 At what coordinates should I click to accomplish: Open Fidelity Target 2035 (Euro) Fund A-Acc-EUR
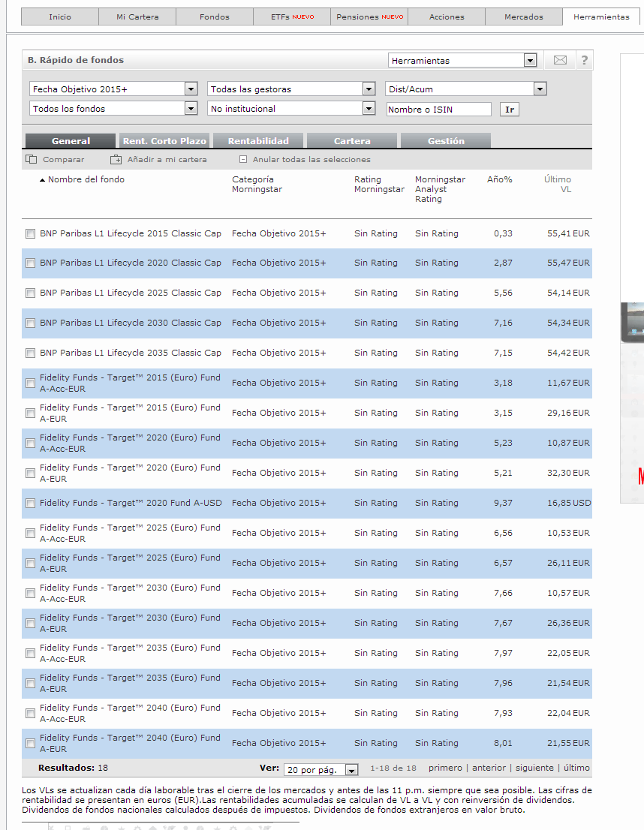coord(130,653)
